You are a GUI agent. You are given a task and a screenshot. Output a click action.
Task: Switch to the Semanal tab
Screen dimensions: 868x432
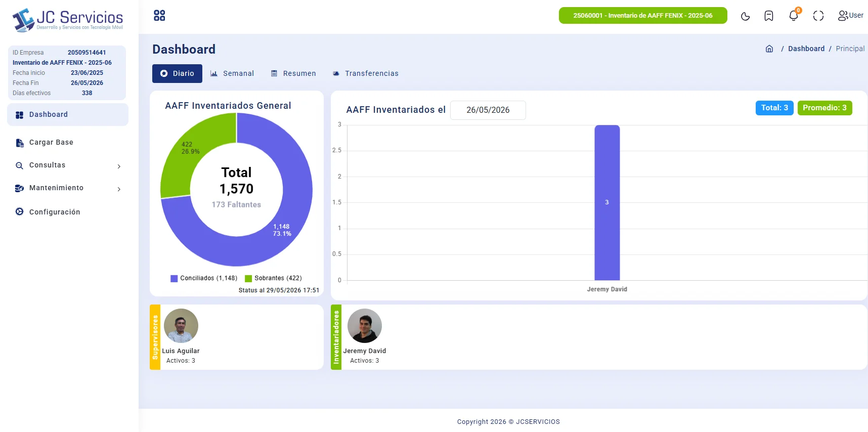click(233, 73)
